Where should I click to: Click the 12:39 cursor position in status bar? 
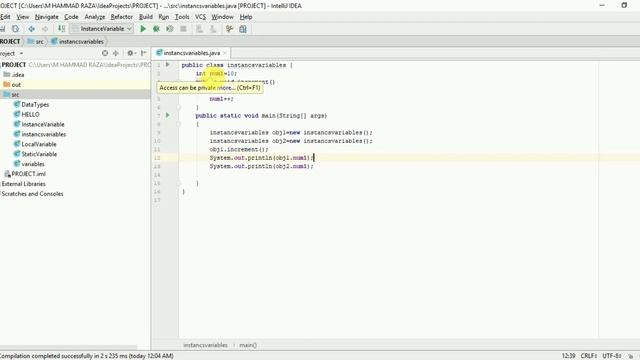(x=568, y=356)
